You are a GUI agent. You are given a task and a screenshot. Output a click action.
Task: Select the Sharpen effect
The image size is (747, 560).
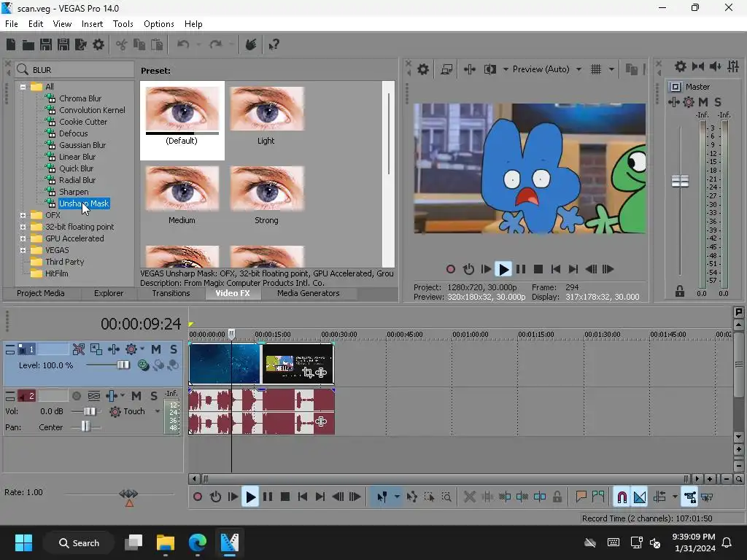tap(74, 192)
